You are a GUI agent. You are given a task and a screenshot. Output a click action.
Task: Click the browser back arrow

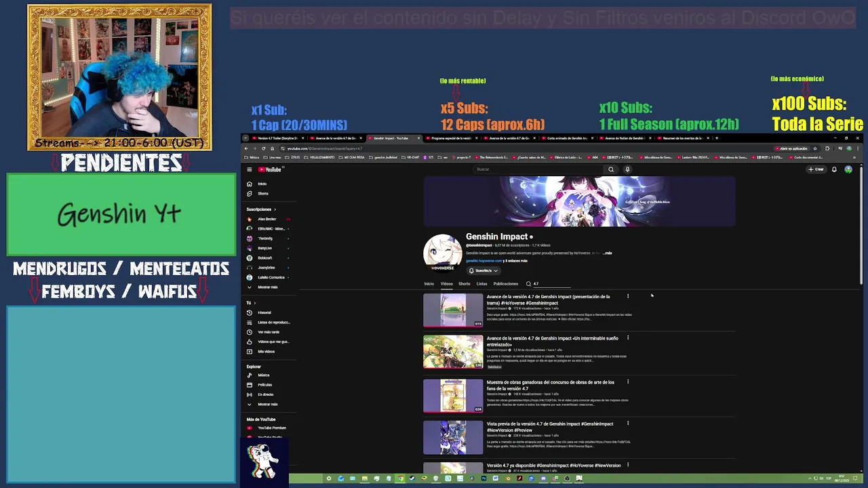pos(245,148)
